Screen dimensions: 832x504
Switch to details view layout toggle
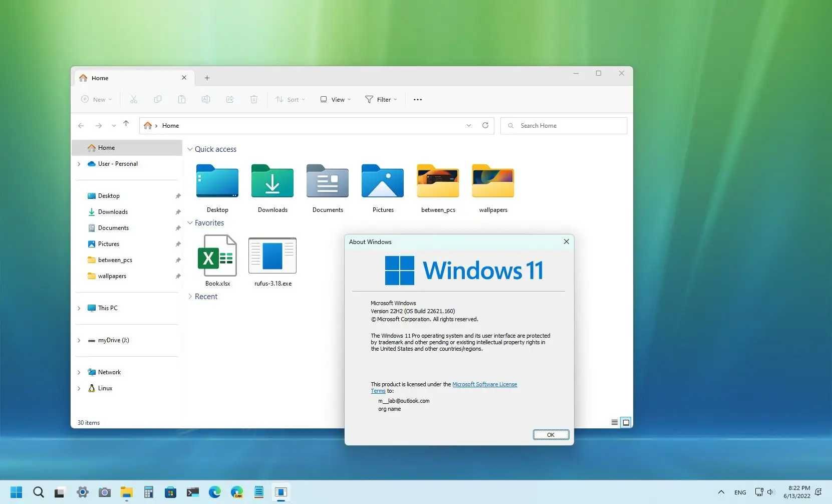pyautogui.click(x=614, y=422)
